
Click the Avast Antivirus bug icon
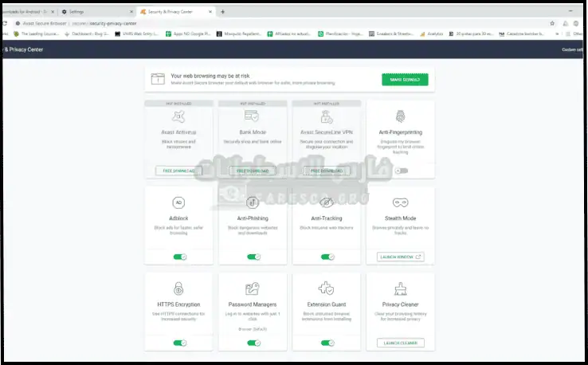click(180, 116)
